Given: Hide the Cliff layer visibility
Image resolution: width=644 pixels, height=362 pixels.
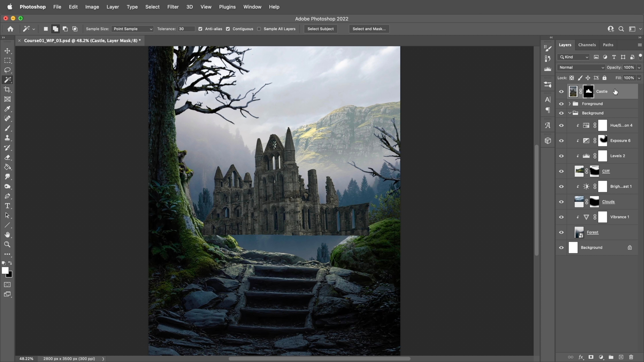Looking at the screenshot, I should (x=561, y=171).
